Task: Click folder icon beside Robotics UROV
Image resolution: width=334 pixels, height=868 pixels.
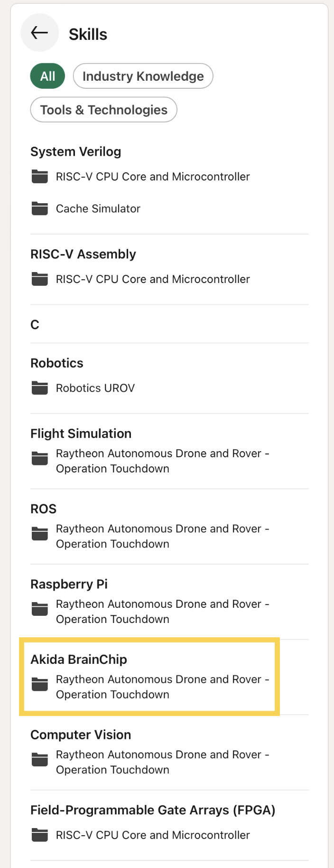Action: [39, 388]
